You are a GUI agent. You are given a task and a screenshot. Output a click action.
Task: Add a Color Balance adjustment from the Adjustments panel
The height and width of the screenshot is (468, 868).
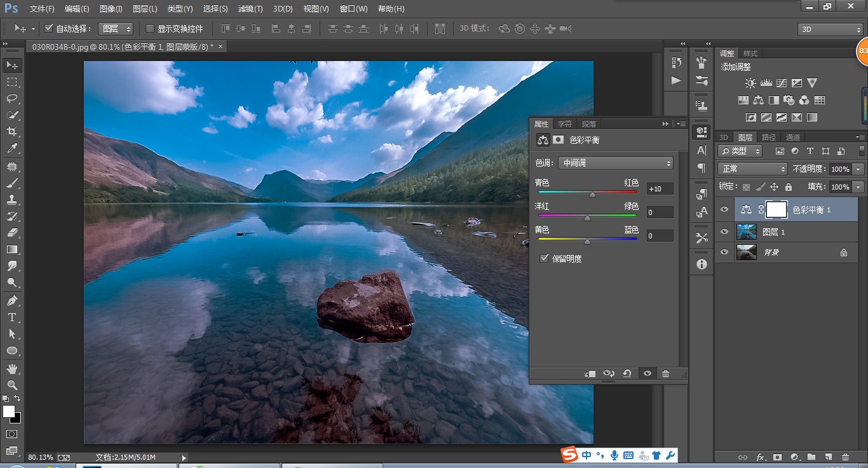click(x=758, y=100)
